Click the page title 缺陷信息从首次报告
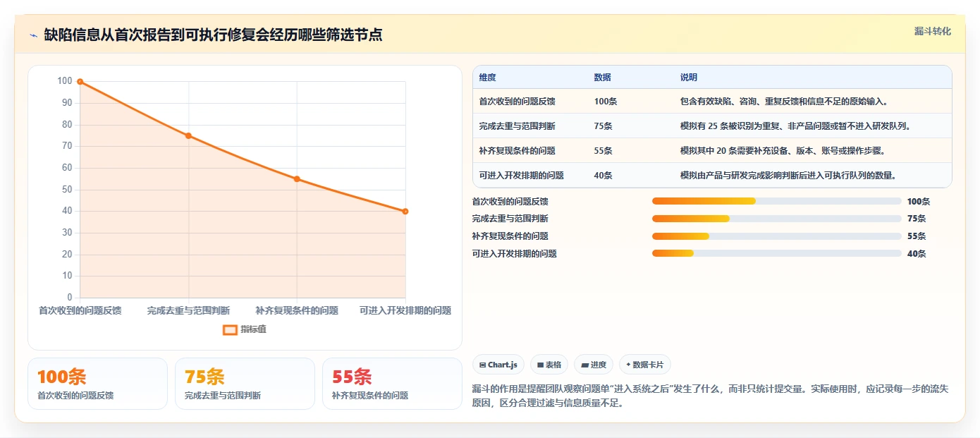The width and height of the screenshot is (980, 438). (213, 35)
